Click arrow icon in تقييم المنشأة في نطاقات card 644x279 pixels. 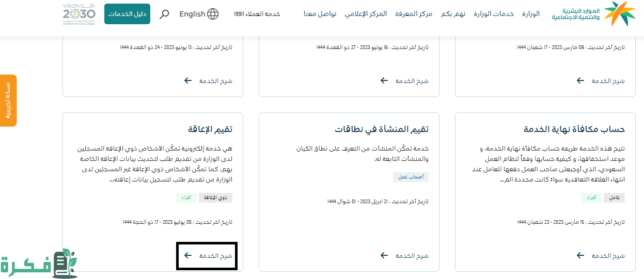(384, 255)
